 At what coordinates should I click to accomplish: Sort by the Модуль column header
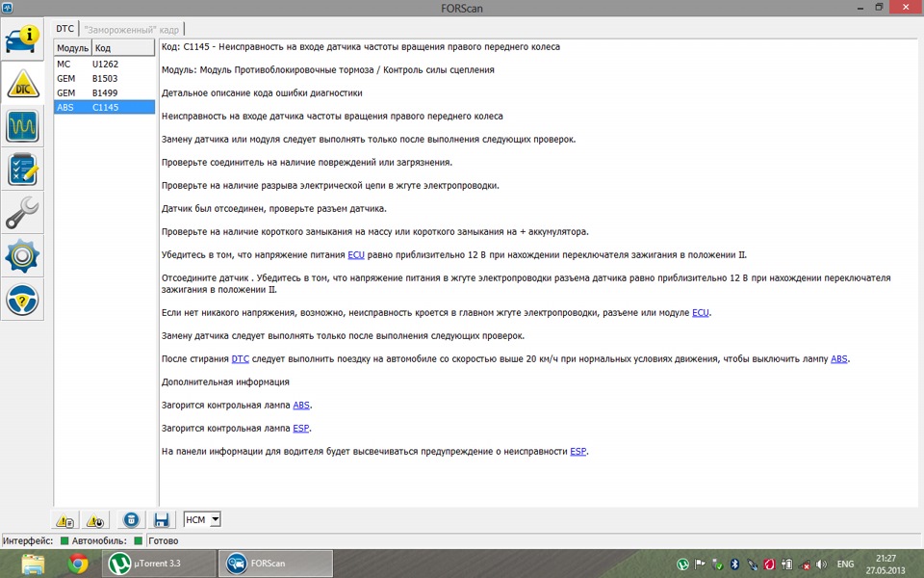click(72, 48)
